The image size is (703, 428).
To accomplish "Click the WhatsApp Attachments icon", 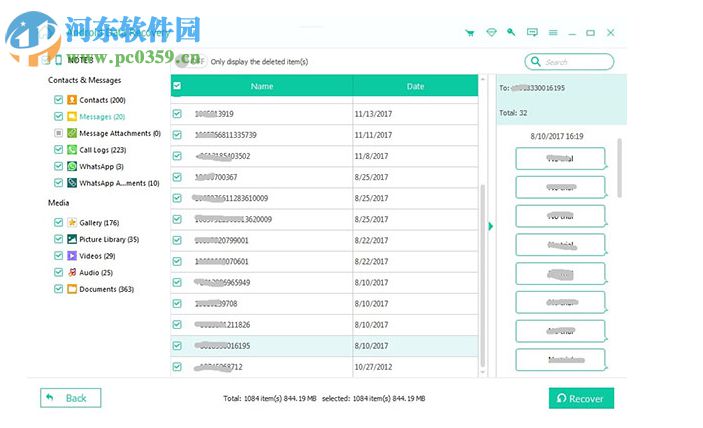I will coord(72,183).
